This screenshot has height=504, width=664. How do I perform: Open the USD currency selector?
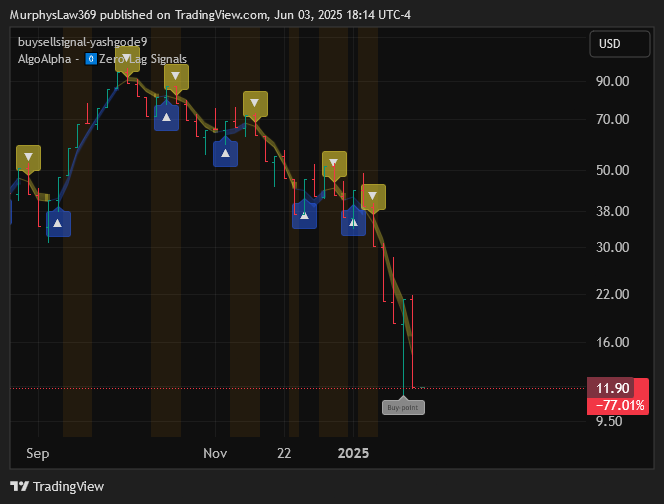620,44
